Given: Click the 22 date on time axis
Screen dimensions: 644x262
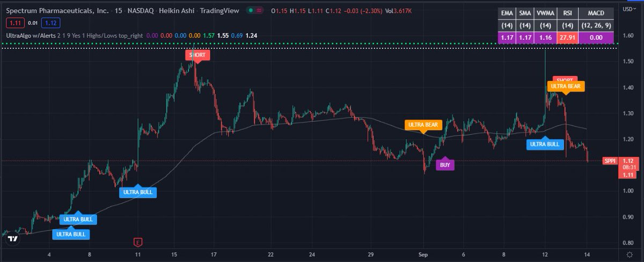Looking at the screenshot, I should 271,255.
